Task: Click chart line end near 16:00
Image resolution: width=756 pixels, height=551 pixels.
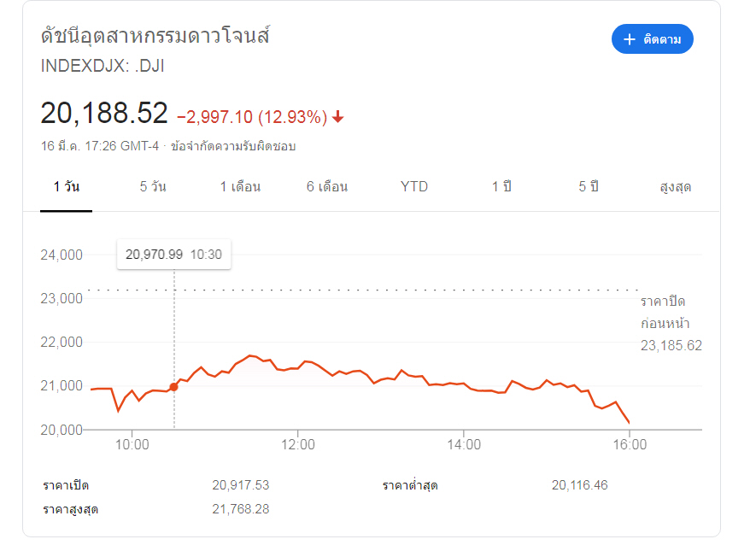Action: click(x=629, y=422)
